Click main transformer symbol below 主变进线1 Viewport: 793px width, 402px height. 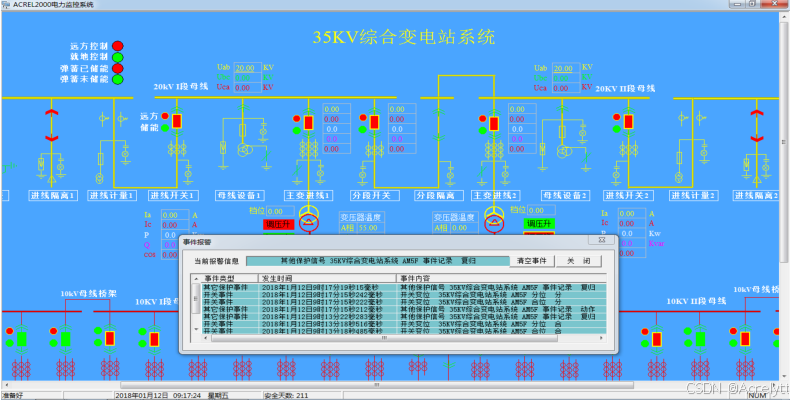click(x=309, y=218)
